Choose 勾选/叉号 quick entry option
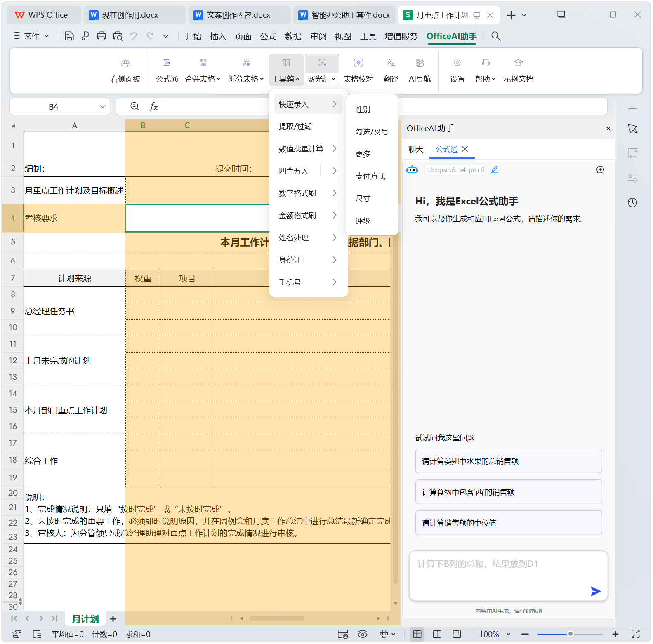 coord(372,132)
